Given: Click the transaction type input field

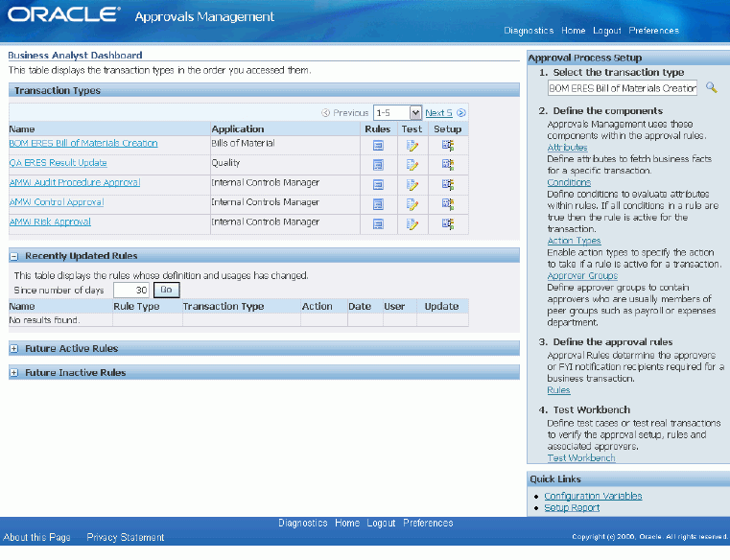Looking at the screenshot, I should [x=622, y=88].
